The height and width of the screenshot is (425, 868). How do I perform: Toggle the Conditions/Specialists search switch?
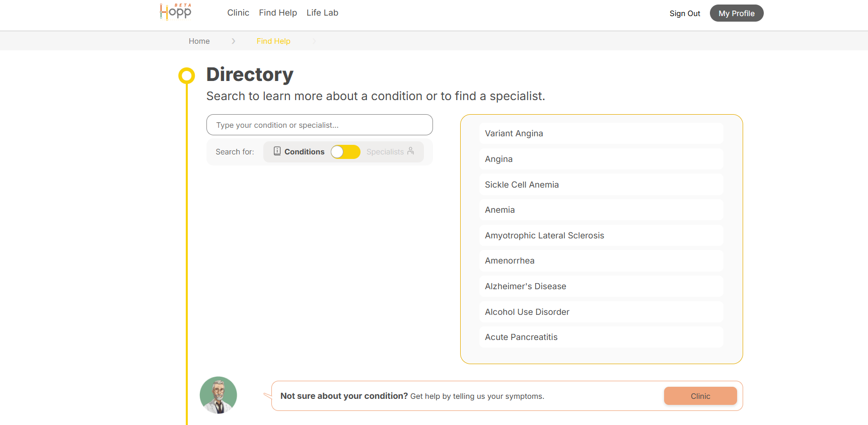point(345,152)
